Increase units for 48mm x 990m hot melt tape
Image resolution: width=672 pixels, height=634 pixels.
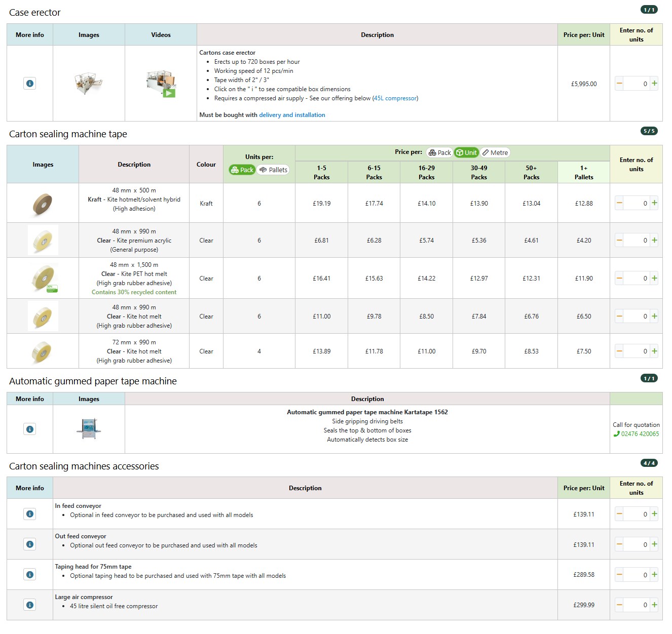pyautogui.click(x=654, y=316)
